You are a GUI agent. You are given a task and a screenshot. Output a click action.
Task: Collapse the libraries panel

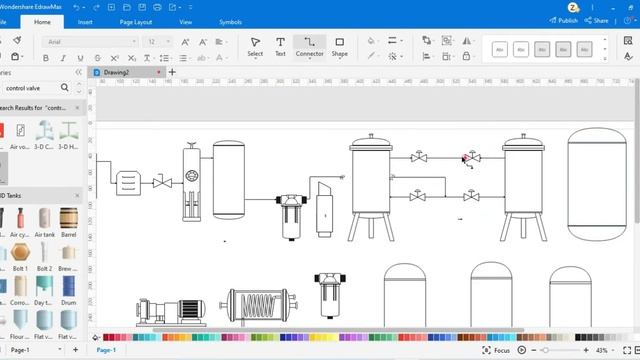click(x=78, y=72)
